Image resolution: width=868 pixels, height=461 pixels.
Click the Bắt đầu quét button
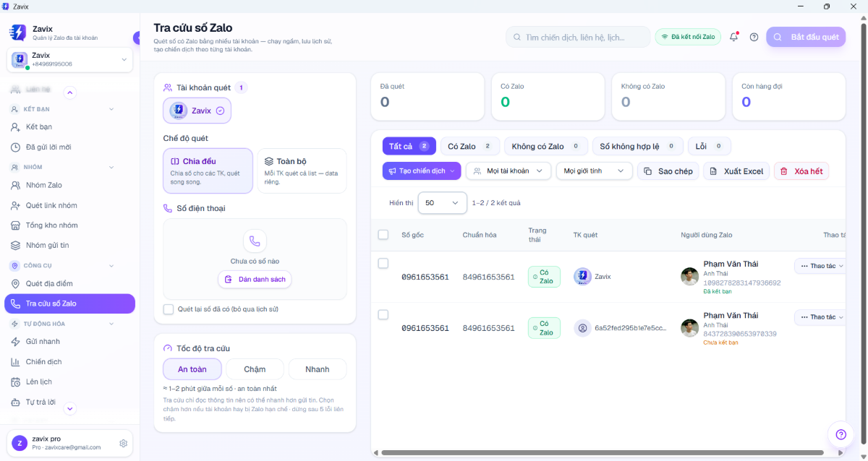point(806,37)
